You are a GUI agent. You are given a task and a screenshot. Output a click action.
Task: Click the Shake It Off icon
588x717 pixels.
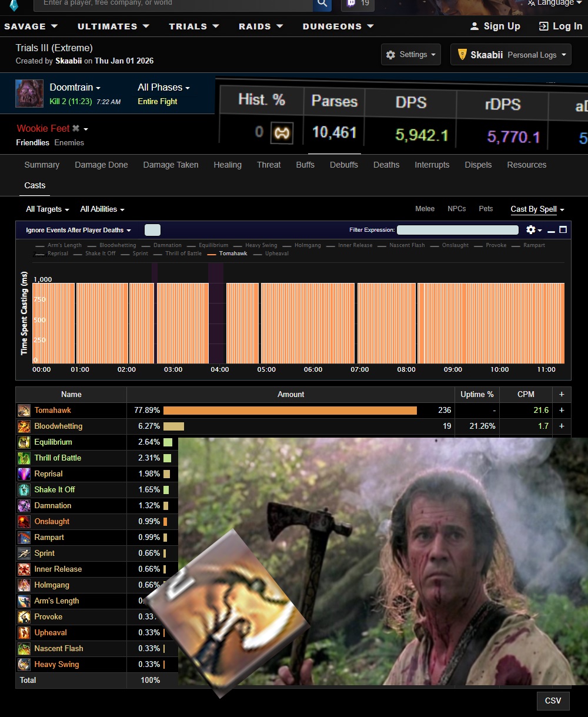(x=24, y=490)
